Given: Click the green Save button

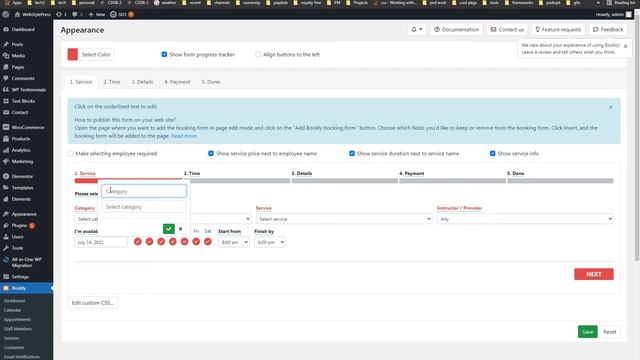Looking at the screenshot, I should (587, 332).
